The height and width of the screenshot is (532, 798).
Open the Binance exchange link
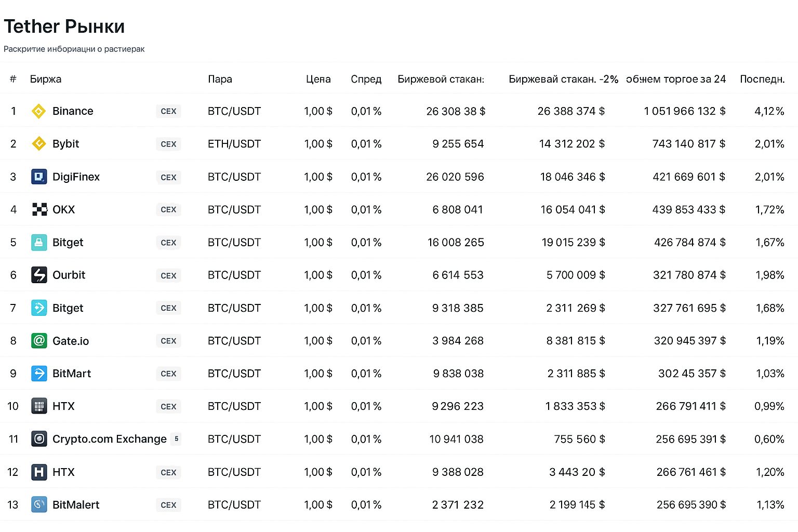point(73,111)
